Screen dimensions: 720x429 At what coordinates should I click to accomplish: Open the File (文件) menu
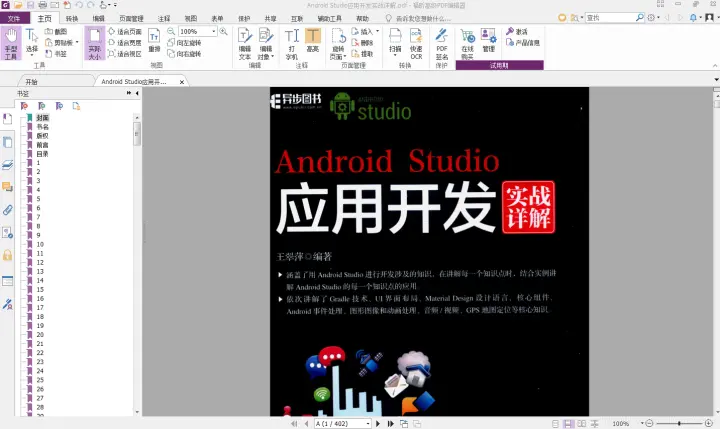pyautogui.click(x=14, y=18)
